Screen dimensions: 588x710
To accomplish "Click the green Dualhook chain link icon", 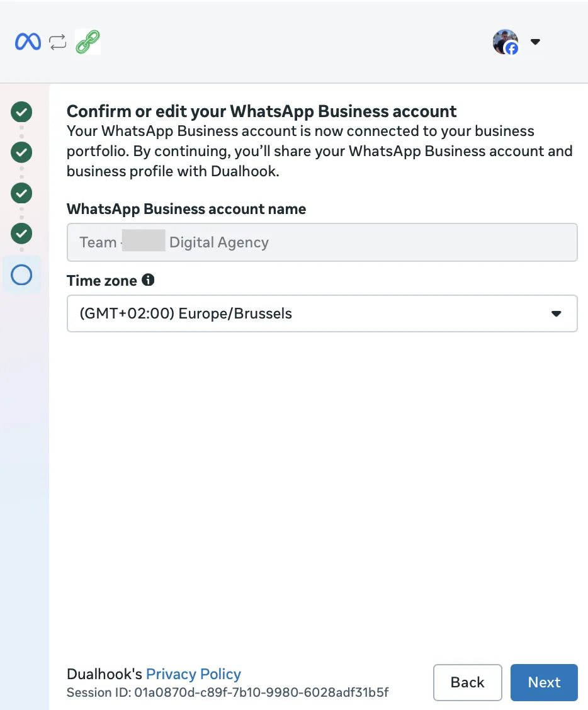I will click(88, 42).
